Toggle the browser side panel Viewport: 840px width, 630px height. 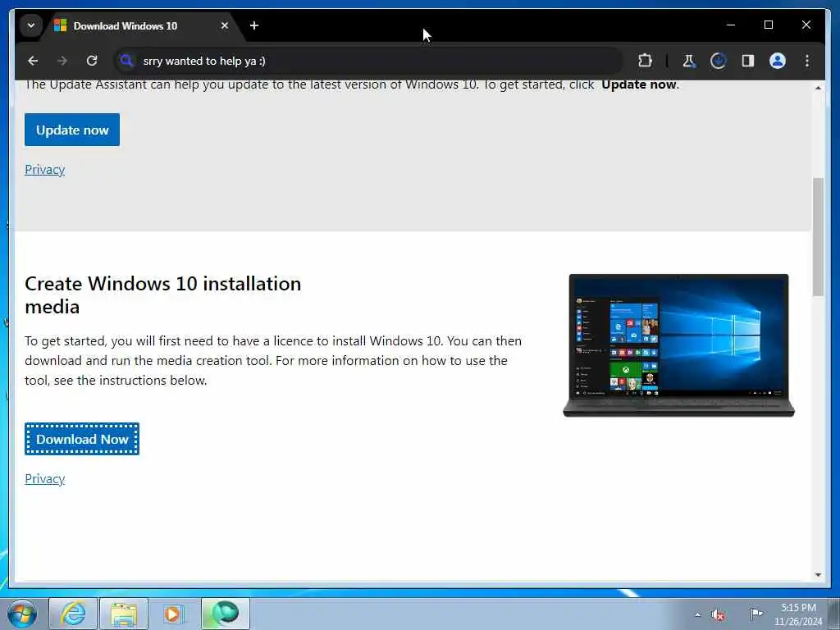[748, 61]
